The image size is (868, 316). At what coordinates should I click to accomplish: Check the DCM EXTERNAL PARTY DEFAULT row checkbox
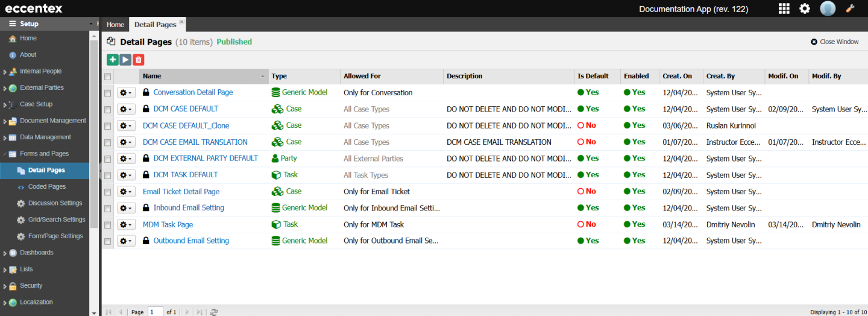(108, 159)
